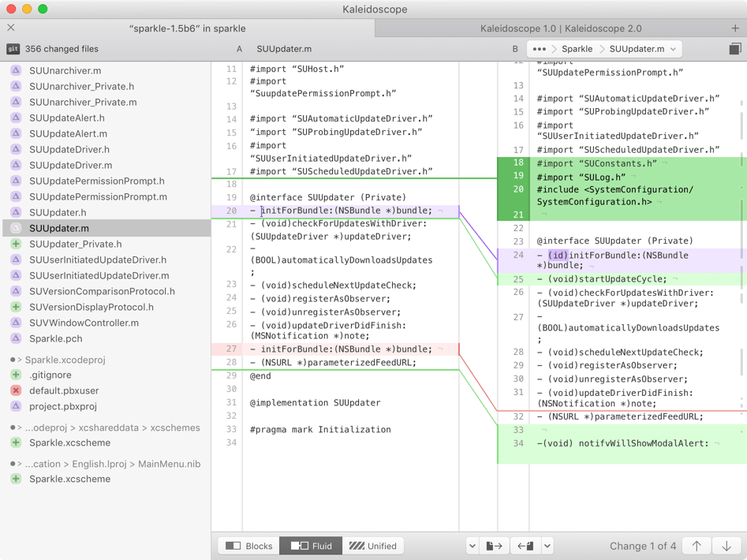Screen dimensions: 747x560
Task: Click the copy-to-right merge arrow icon
Action: 495,546
